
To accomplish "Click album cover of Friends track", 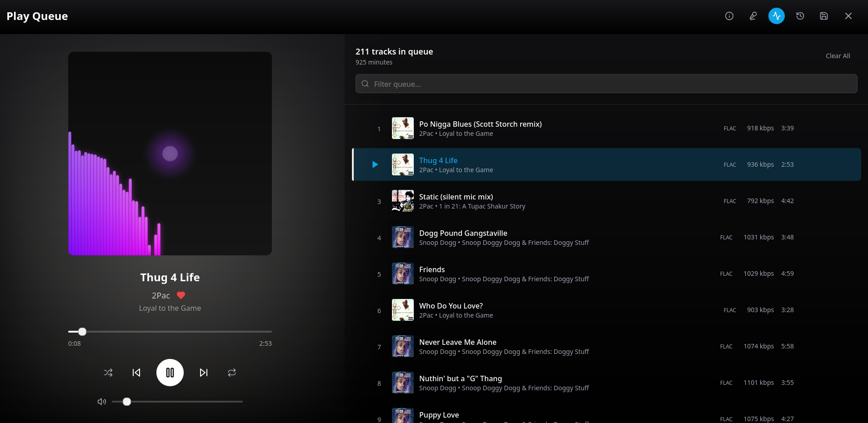I will pos(403,274).
